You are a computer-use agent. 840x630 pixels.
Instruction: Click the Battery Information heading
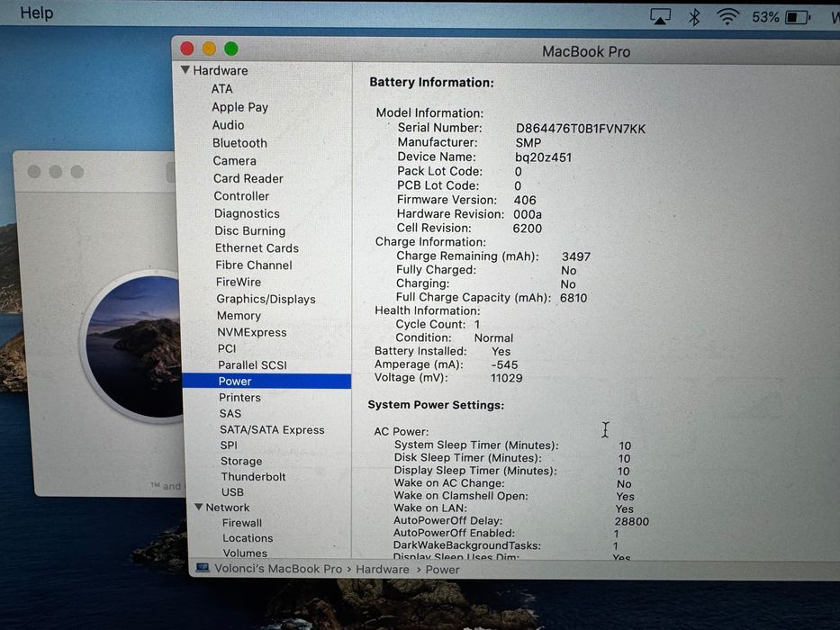coord(431,83)
